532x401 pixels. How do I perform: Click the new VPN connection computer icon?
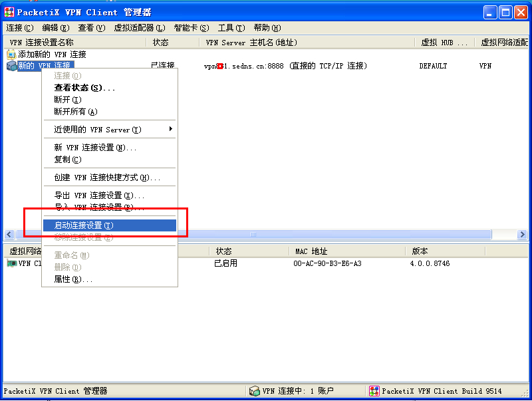(11, 66)
